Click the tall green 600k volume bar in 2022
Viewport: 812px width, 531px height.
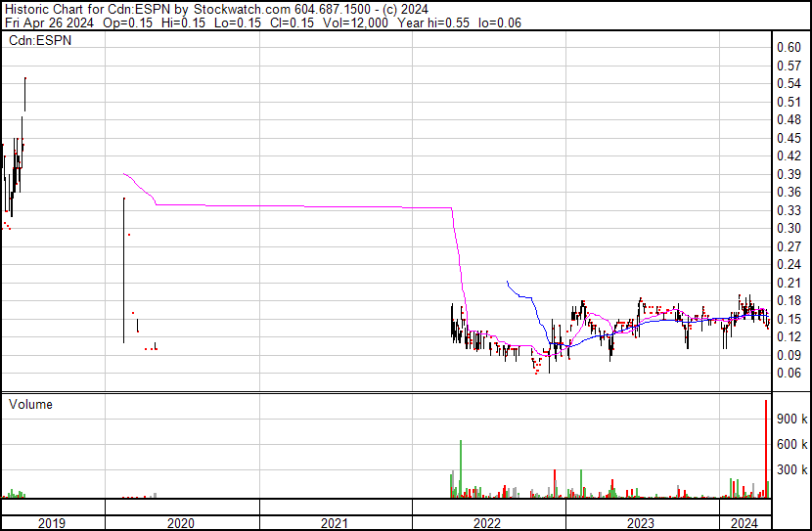[x=461, y=468]
